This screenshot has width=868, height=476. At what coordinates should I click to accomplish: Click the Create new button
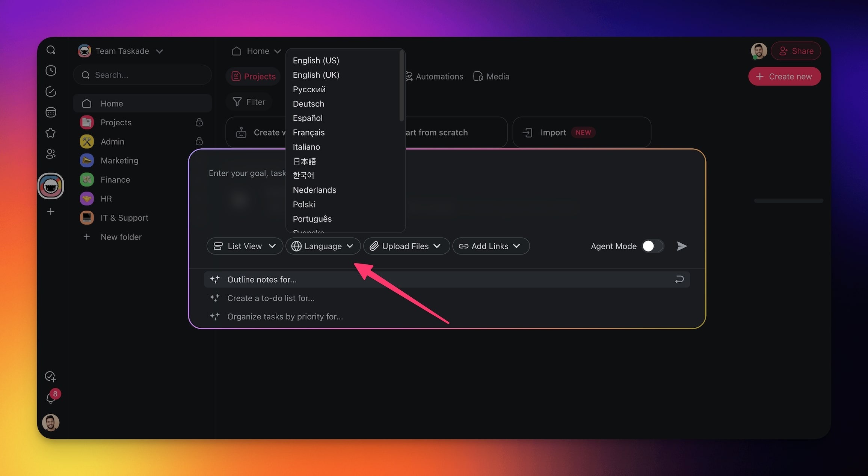(784, 77)
